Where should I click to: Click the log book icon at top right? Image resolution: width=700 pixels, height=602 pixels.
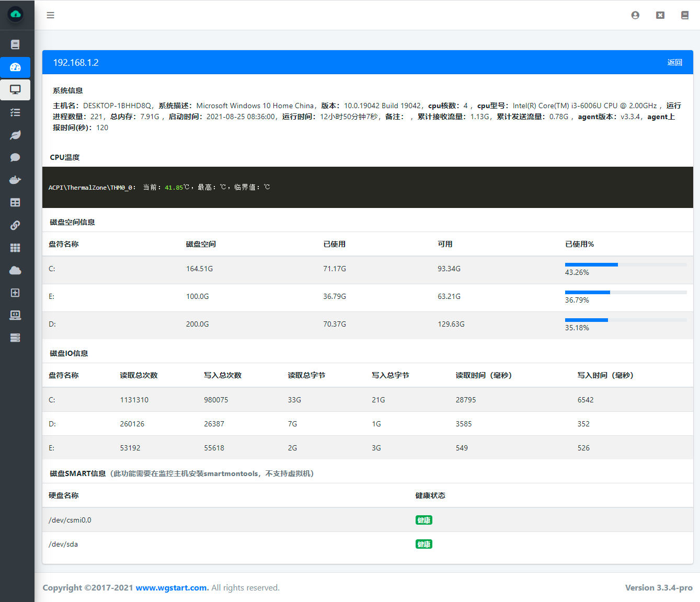point(685,15)
